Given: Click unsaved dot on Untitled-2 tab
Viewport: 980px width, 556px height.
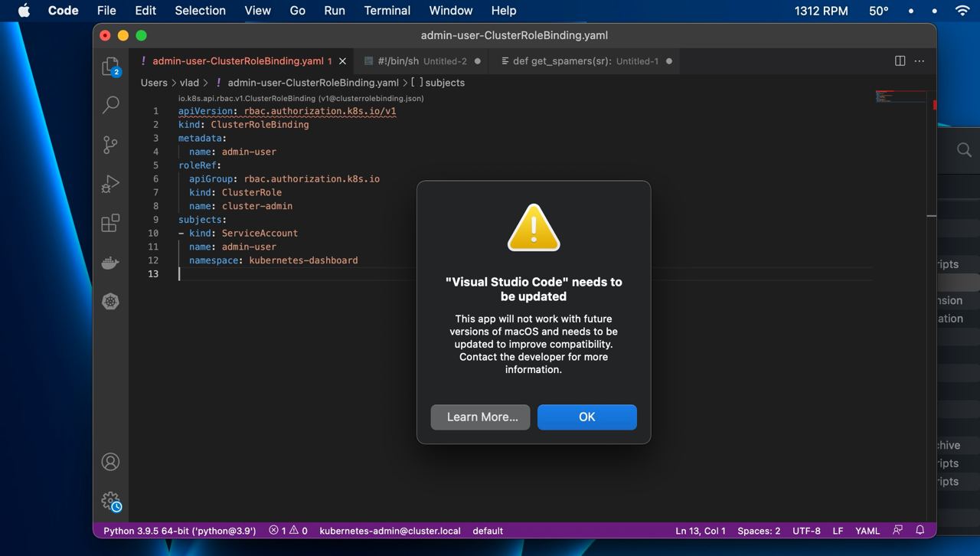Looking at the screenshot, I should coord(478,61).
